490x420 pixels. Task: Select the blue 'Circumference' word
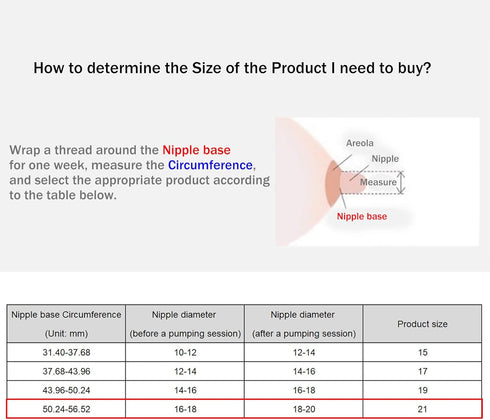210,165
